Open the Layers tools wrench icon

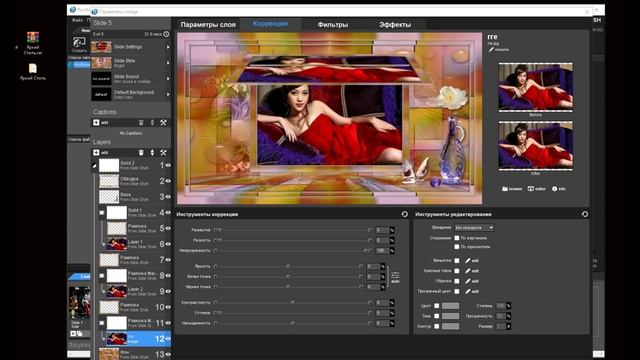point(163,152)
